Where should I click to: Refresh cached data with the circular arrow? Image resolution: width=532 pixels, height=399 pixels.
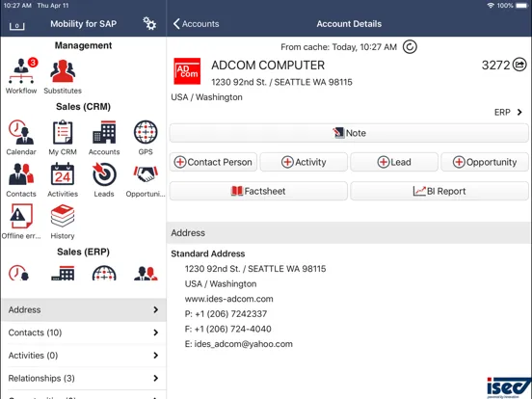click(410, 47)
